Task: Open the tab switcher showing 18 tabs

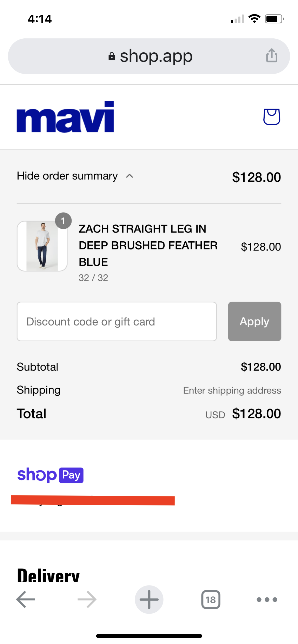Action: (211, 599)
